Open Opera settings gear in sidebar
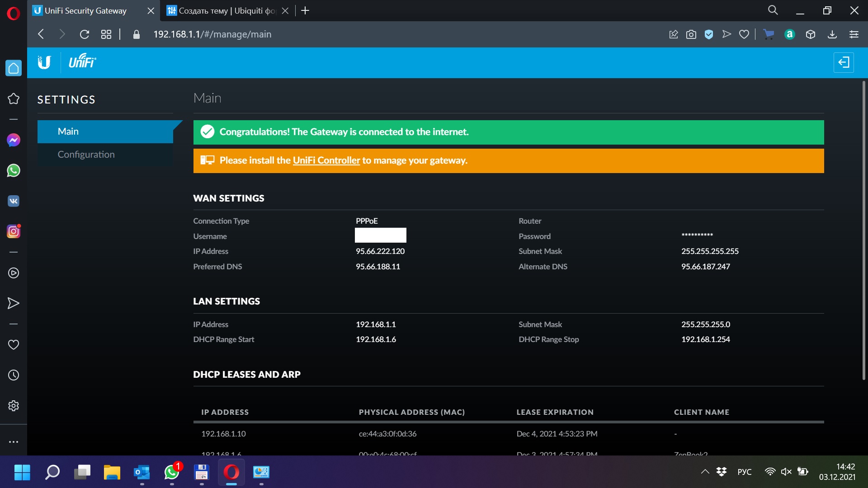Viewport: 868px width, 488px height. [14, 406]
